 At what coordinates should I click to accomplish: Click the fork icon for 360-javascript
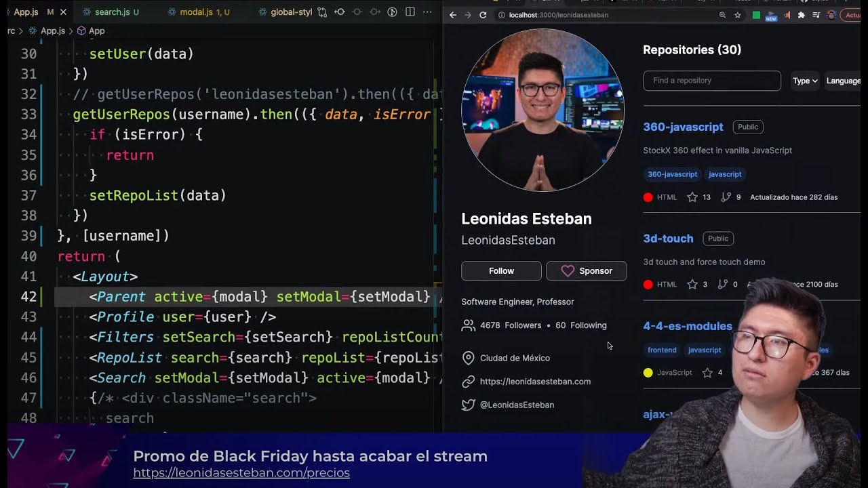[x=726, y=197]
